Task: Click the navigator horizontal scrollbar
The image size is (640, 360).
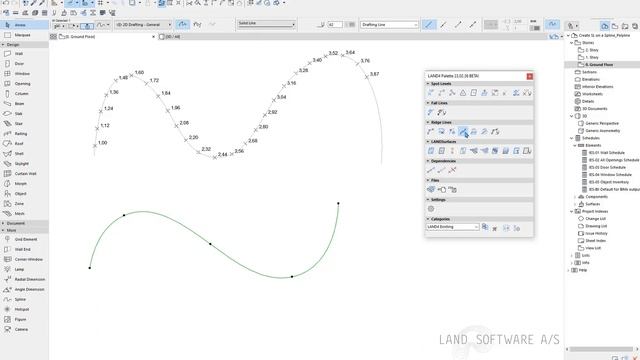Action: pos(601,349)
